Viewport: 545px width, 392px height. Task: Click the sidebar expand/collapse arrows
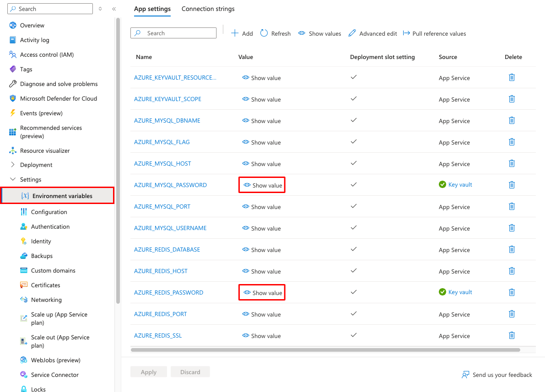tap(100, 9)
